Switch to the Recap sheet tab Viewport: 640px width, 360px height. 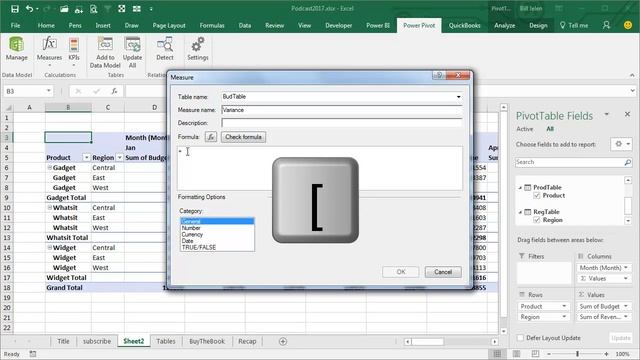(247, 341)
